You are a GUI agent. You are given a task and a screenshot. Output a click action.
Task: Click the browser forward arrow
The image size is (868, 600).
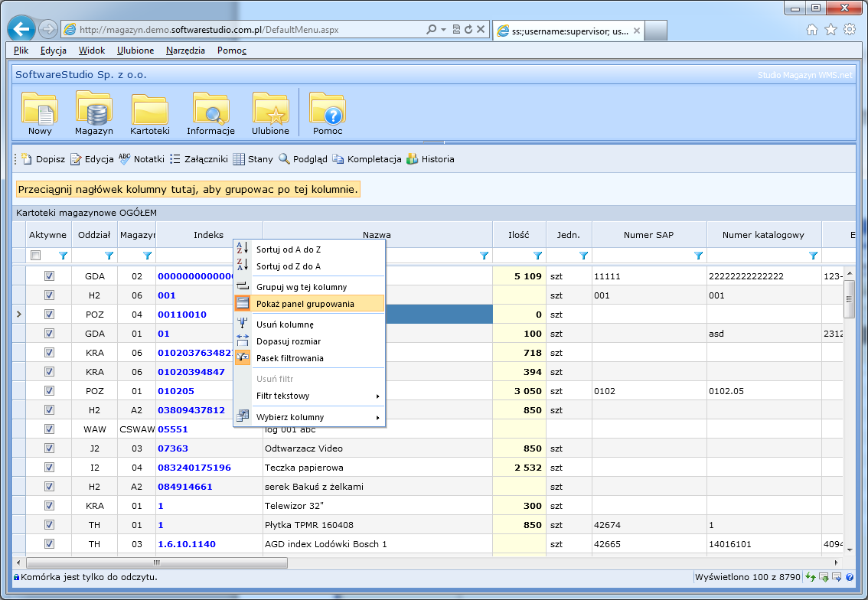(48, 29)
